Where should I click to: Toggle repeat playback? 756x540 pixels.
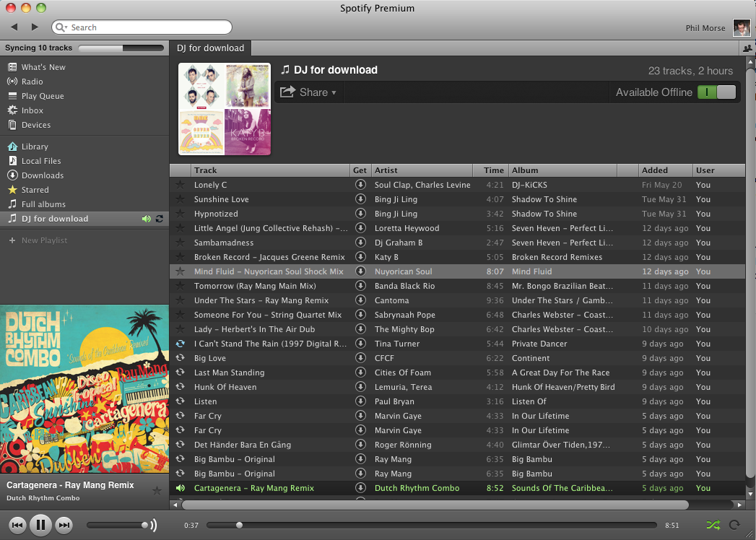735,526
